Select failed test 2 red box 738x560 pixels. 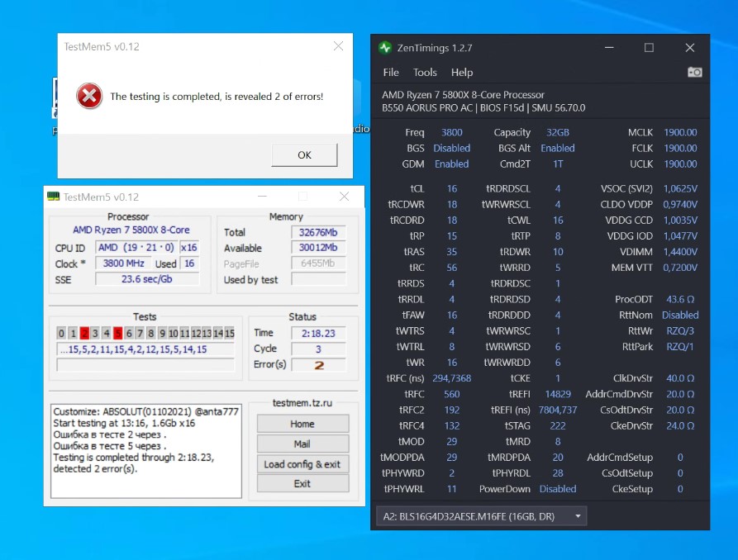click(x=84, y=333)
